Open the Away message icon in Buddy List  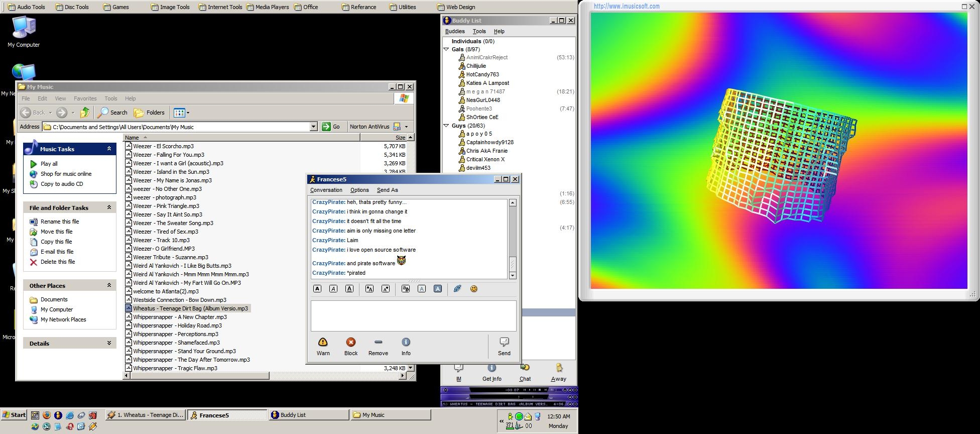[558, 369]
